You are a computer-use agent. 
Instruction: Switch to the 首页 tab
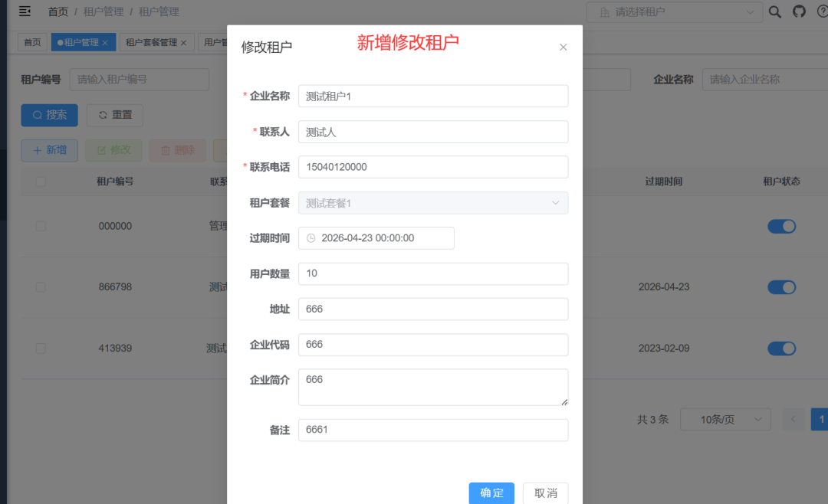(x=32, y=43)
